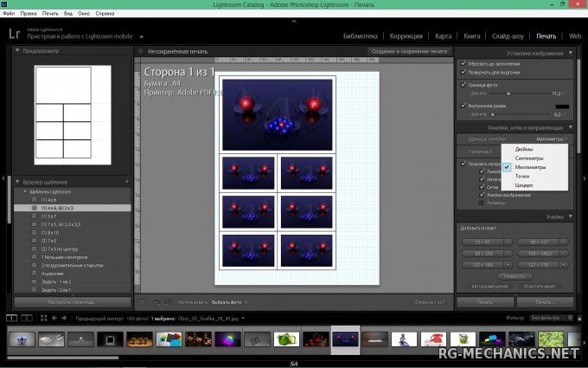The width and height of the screenshot is (588, 368).
Task: Open the 'Окно' menu
Action: (83, 15)
